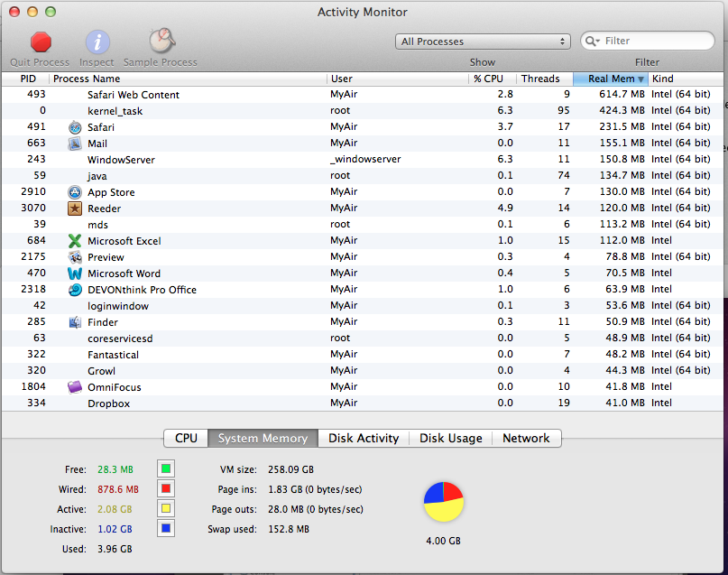Click the _windowserver user cell

pyautogui.click(x=365, y=159)
